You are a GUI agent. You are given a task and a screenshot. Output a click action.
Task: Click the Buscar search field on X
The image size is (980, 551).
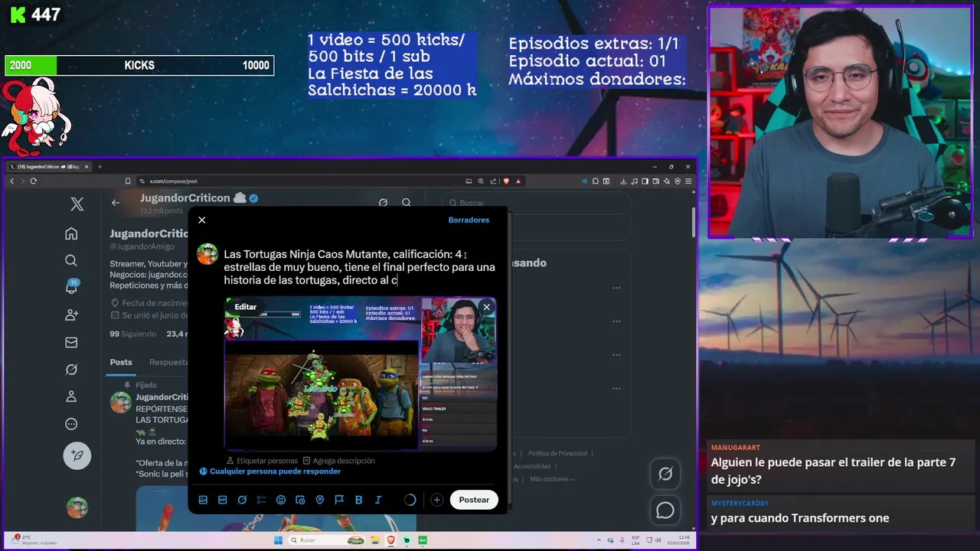click(x=536, y=203)
